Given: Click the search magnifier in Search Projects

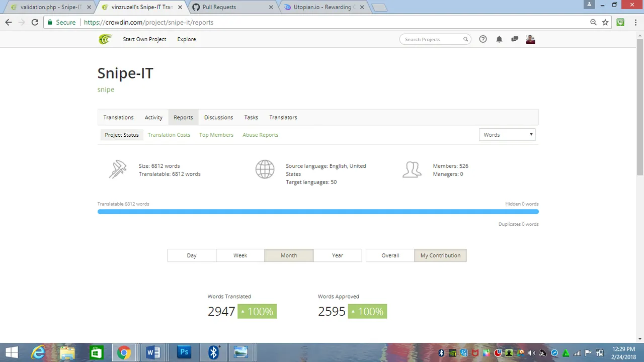Looking at the screenshot, I should coord(465,39).
